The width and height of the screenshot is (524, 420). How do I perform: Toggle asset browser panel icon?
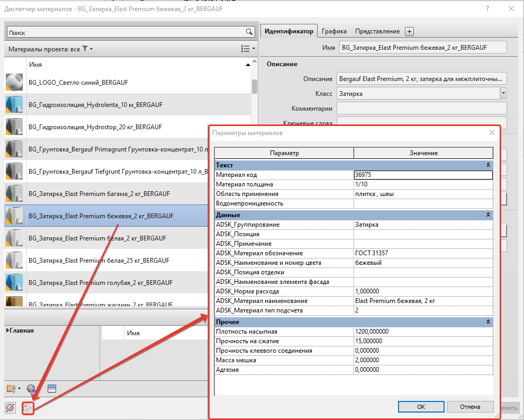[x=52, y=389]
